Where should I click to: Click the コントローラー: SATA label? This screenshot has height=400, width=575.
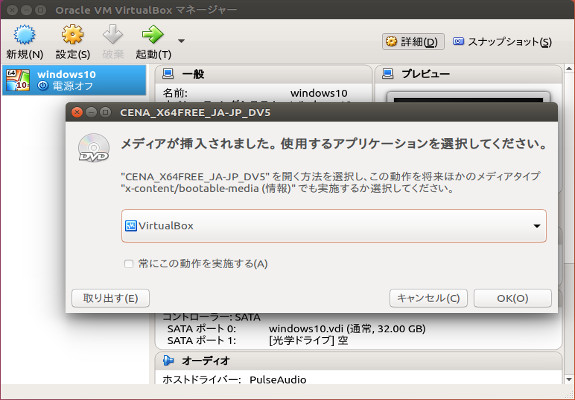pyautogui.click(x=212, y=317)
